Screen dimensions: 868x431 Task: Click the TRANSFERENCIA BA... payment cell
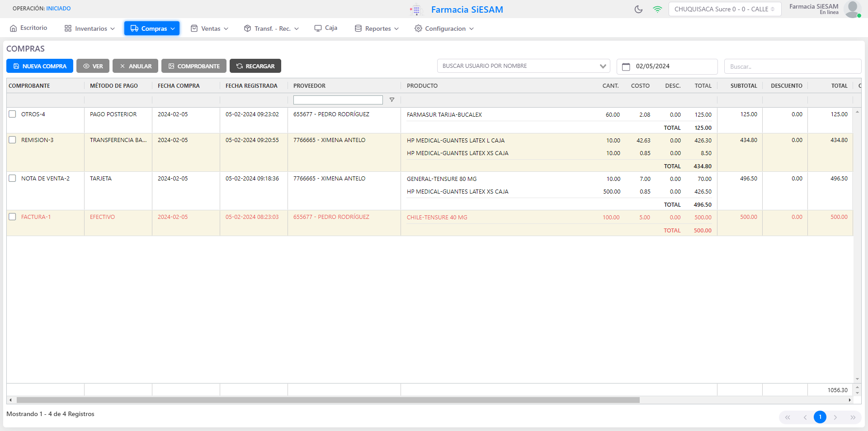tap(118, 140)
